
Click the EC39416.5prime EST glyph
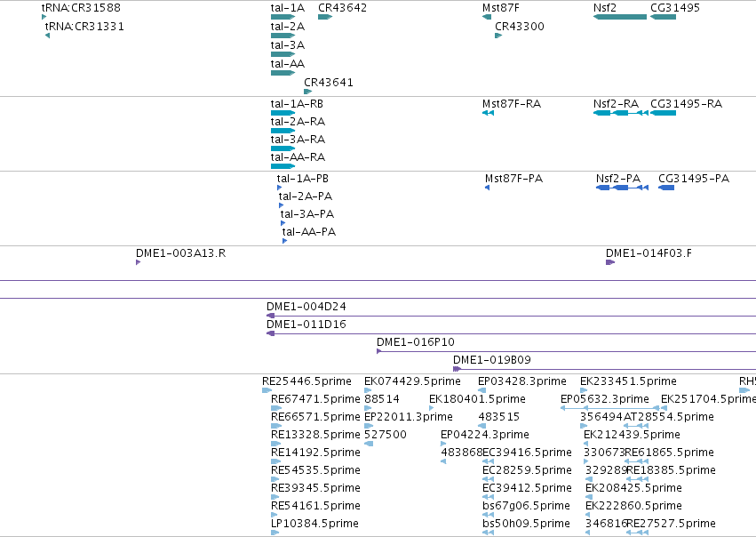pos(488,461)
